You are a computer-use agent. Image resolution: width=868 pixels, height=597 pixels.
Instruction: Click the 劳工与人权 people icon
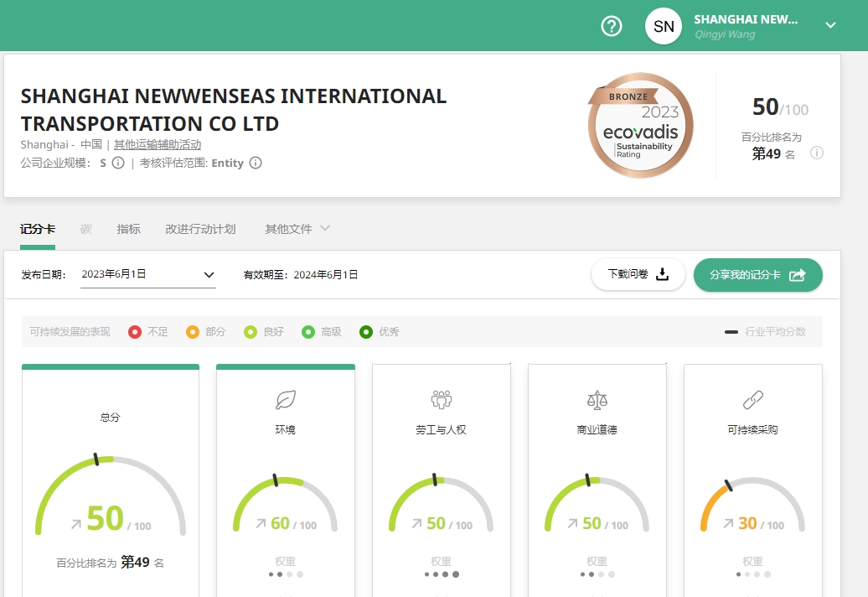click(442, 399)
